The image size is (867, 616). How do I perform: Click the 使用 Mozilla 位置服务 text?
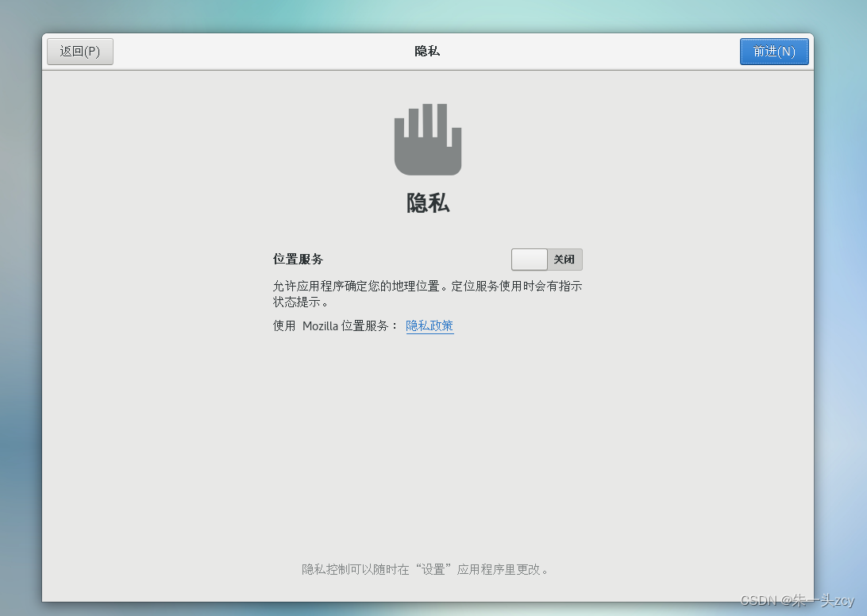pyautogui.click(x=335, y=325)
